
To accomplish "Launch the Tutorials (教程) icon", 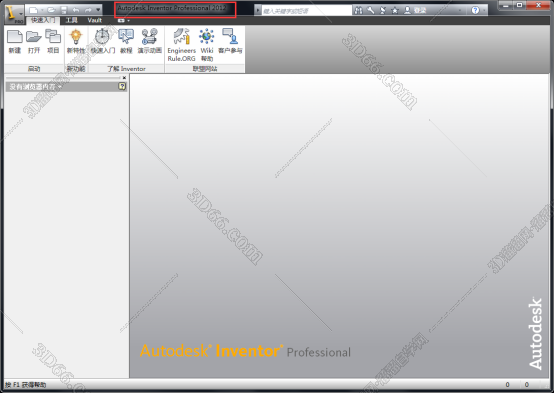I will coord(126,41).
